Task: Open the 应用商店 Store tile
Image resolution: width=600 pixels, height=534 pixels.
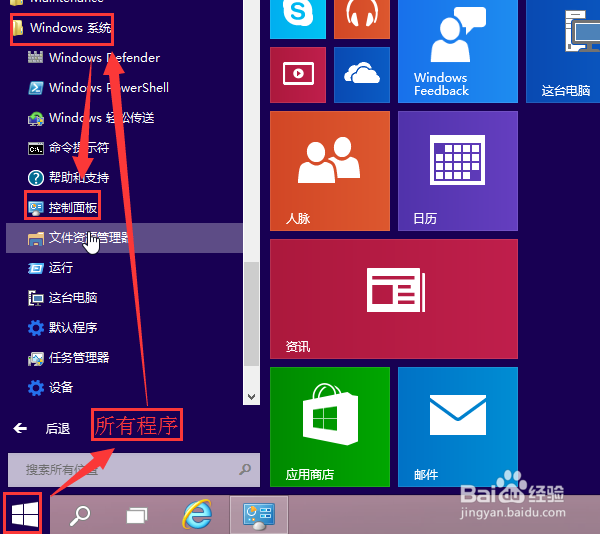Action: click(x=330, y=427)
